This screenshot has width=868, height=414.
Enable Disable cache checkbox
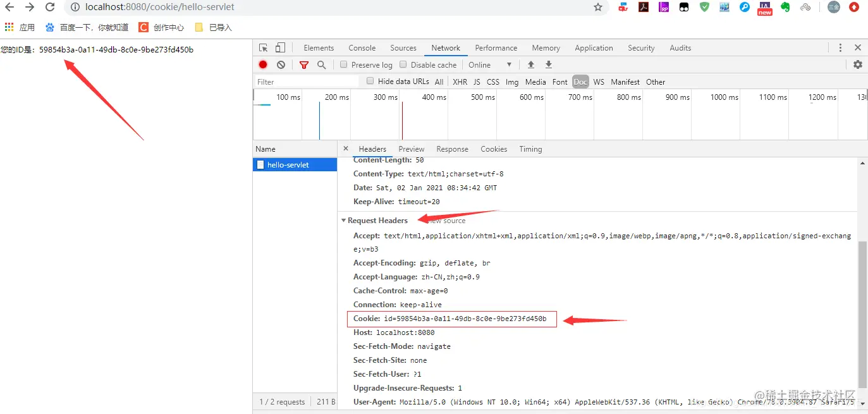pyautogui.click(x=403, y=64)
